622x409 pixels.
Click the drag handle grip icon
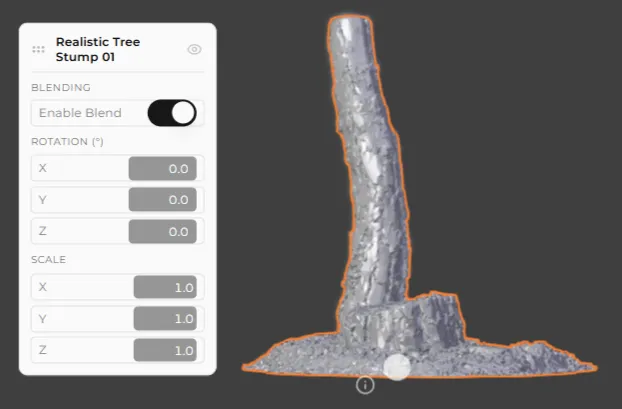tap(38, 50)
